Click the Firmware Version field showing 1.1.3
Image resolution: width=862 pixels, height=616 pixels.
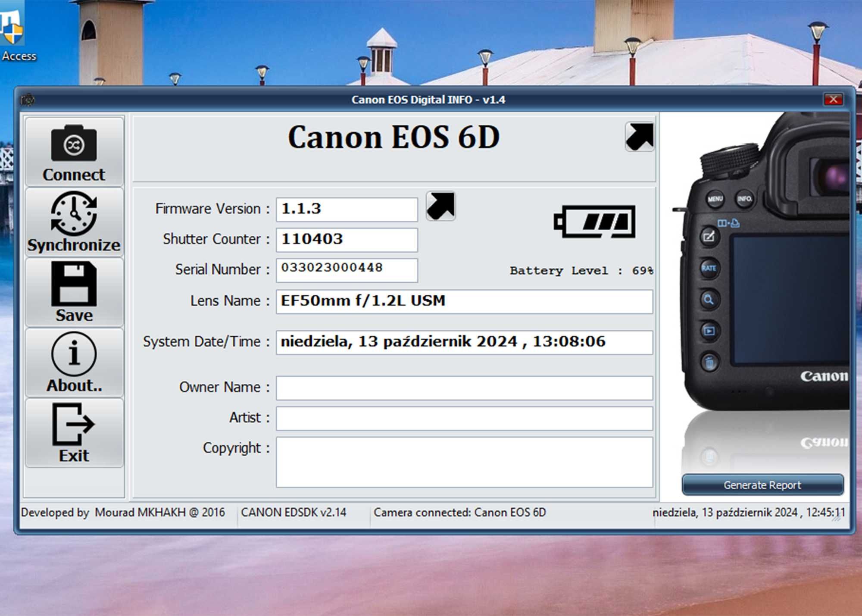[347, 210]
